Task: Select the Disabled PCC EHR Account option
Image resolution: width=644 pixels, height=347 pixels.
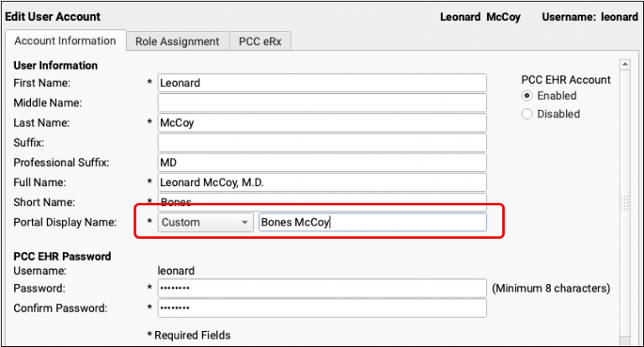Action: 527,114
